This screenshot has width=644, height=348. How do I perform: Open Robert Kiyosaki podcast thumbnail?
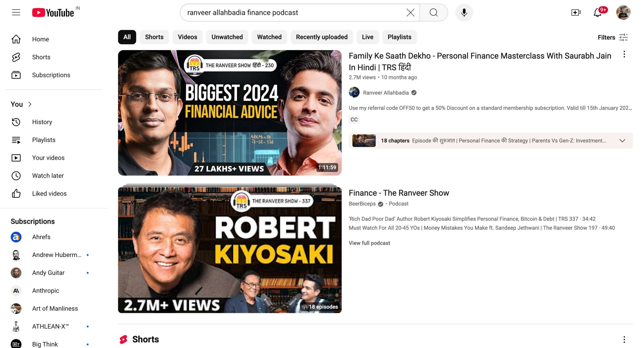(230, 250)
